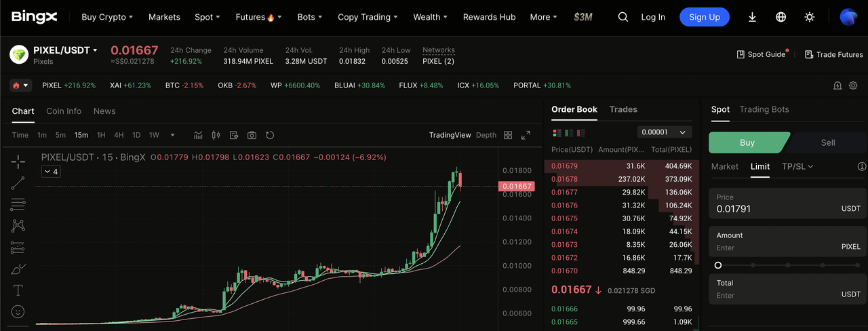Select the trend line drawing tool
The width and height of the screenshot is (868, 331).
click(18, 183)
